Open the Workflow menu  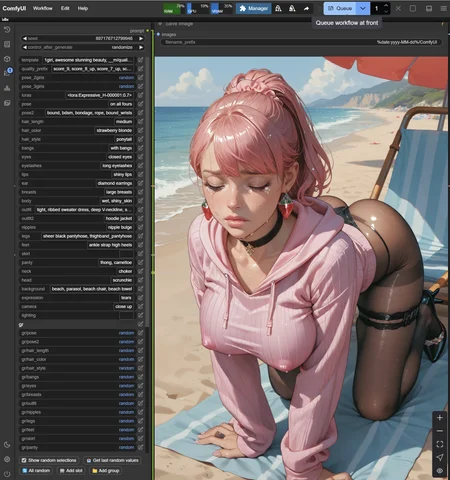[x=43, y=8]
